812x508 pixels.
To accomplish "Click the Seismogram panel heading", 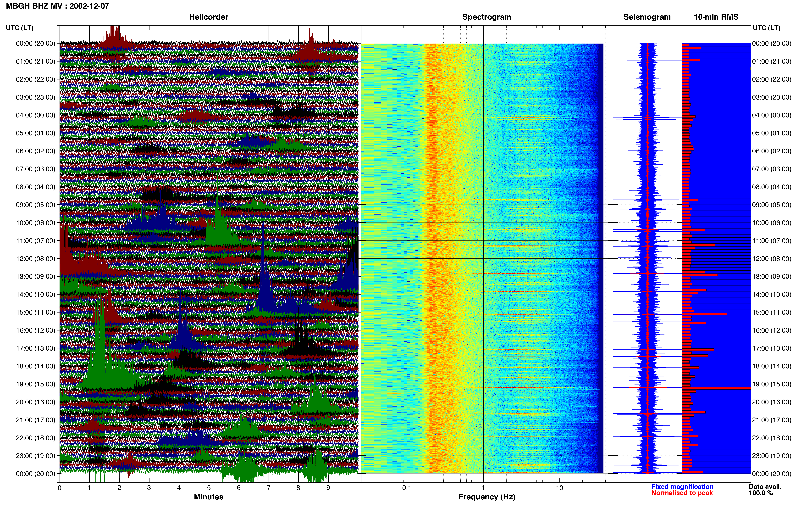I will click(x=647, y=17).
